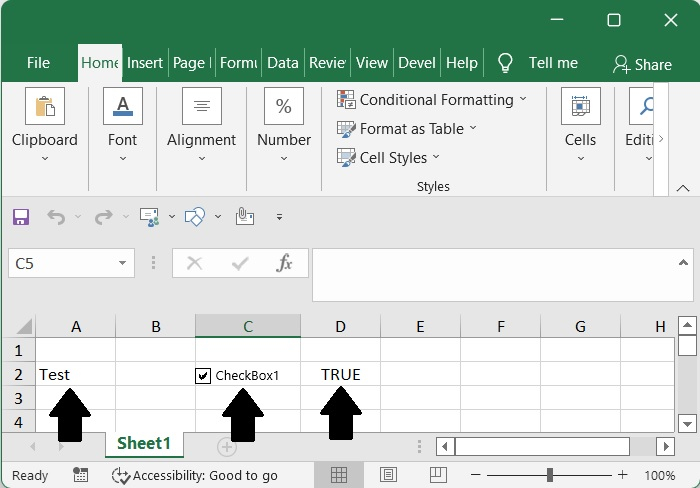Click the Share button

coord(642,64)
